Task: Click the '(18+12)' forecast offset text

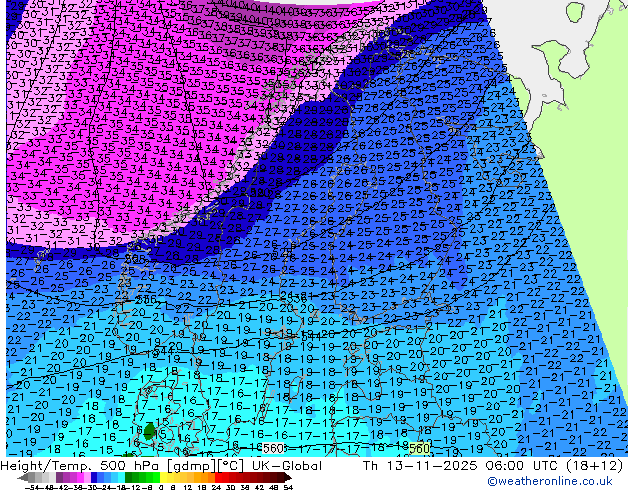Action: [595, 466]
